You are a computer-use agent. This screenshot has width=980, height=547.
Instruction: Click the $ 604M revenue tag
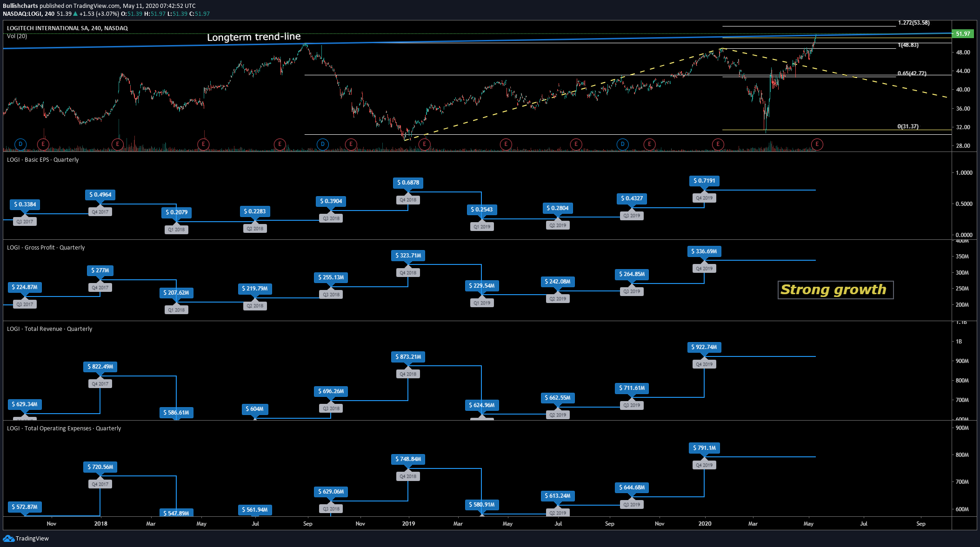(x=255, y=409)
